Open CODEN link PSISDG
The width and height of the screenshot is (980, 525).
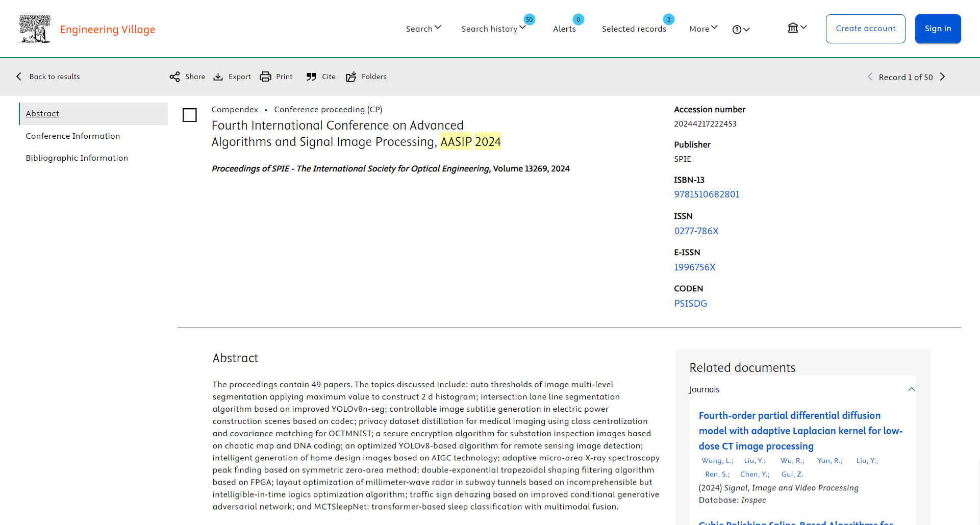click(691, 304)
